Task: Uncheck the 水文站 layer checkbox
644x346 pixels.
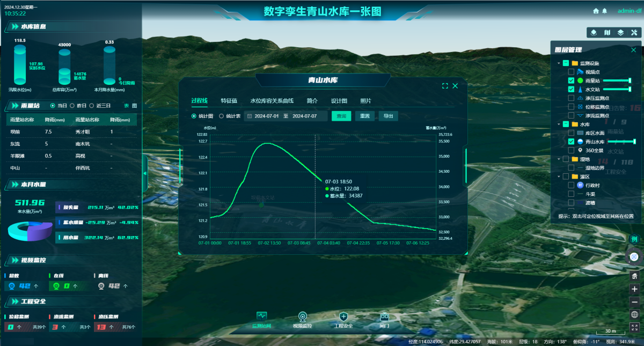Action: (571, 89)
